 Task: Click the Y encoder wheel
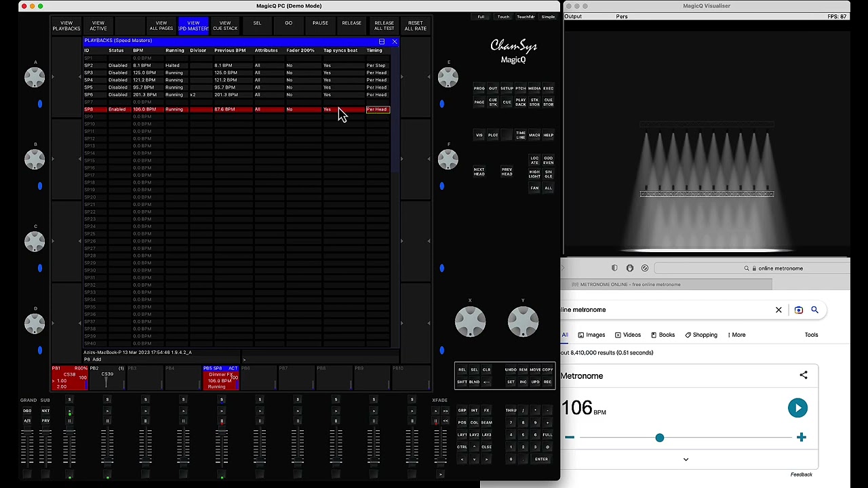click(x=523, y=321)
